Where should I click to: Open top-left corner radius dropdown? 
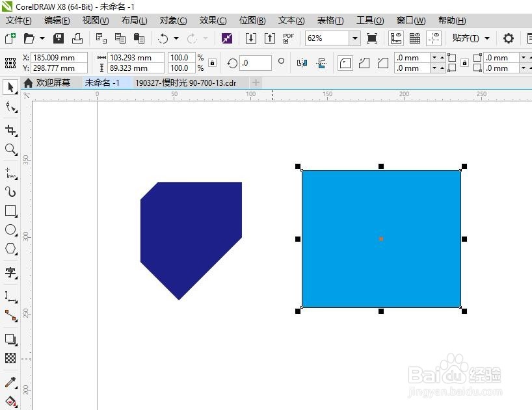point(434,58)
